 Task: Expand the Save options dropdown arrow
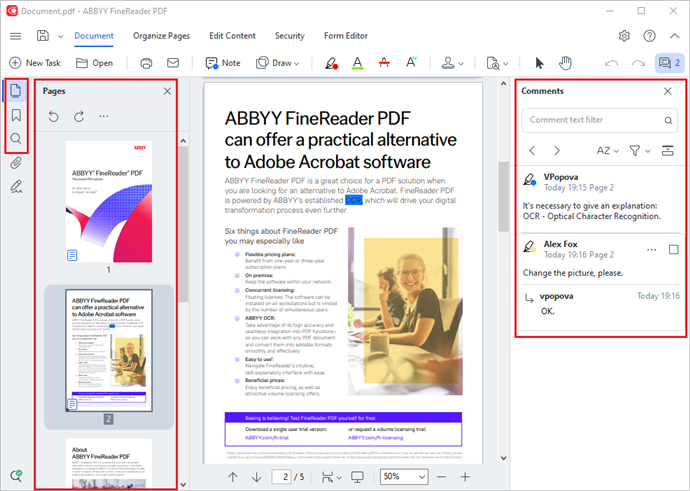pyautogui.click(x=61, y=37)
